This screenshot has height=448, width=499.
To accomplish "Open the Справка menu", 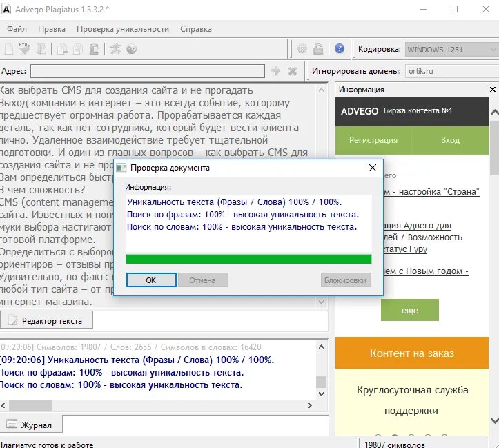I will coord(196,29).
